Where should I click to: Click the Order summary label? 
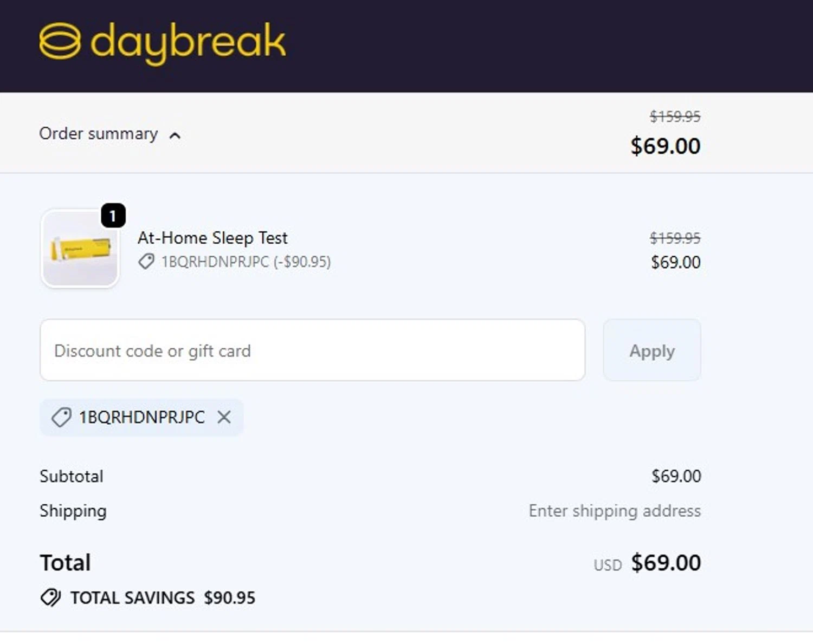point(98,134)
